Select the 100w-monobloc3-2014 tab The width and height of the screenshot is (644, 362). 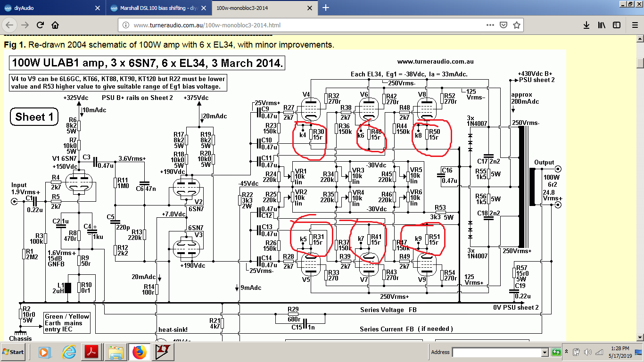click(x=264, y=8)
